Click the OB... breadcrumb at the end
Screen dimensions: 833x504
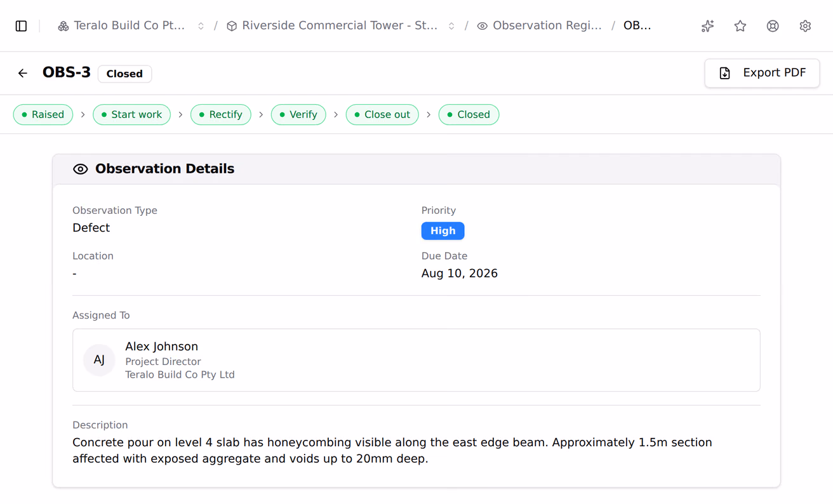(637, 26)
